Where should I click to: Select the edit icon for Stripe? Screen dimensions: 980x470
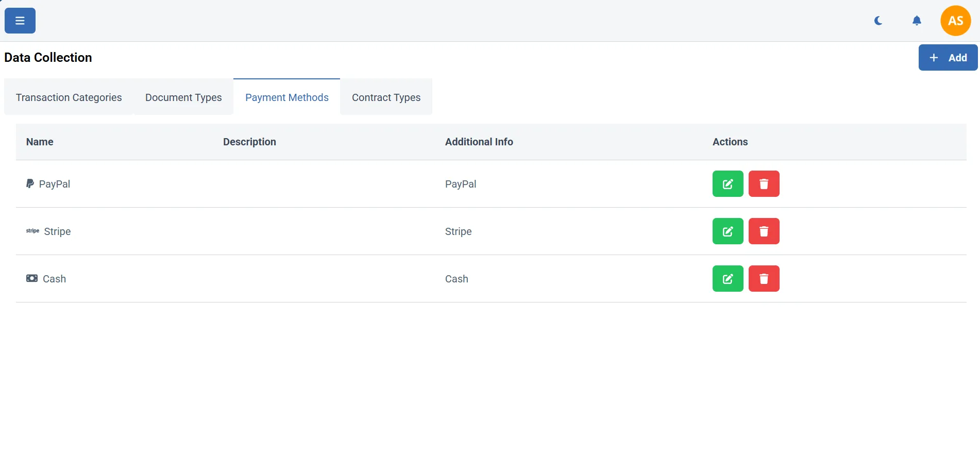(727, 231)
